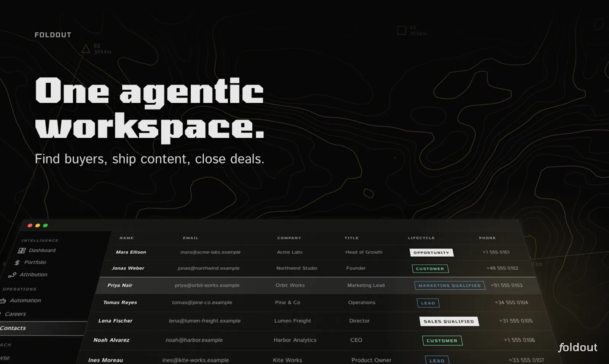Click the Portfolio dollar-sign icon
The image size is (609, 364).
pyautogui.click(x=17, y=262)
